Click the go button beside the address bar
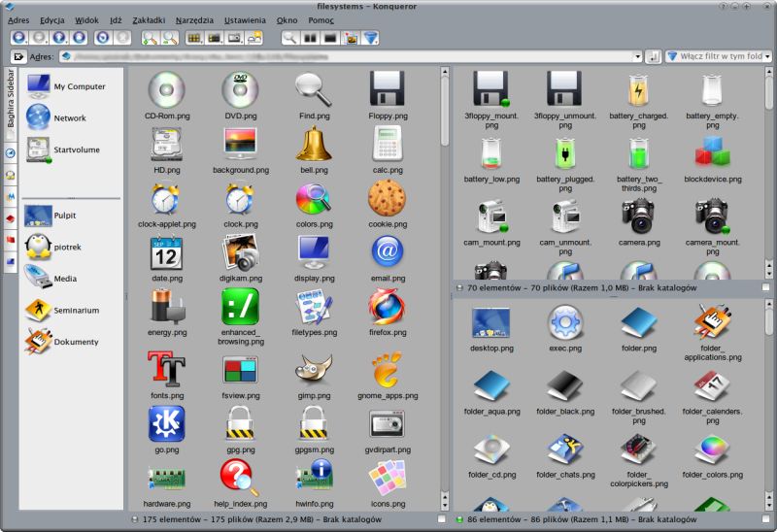Image resolution: width=777 pixels, height=532 pixels. [653, 56]
